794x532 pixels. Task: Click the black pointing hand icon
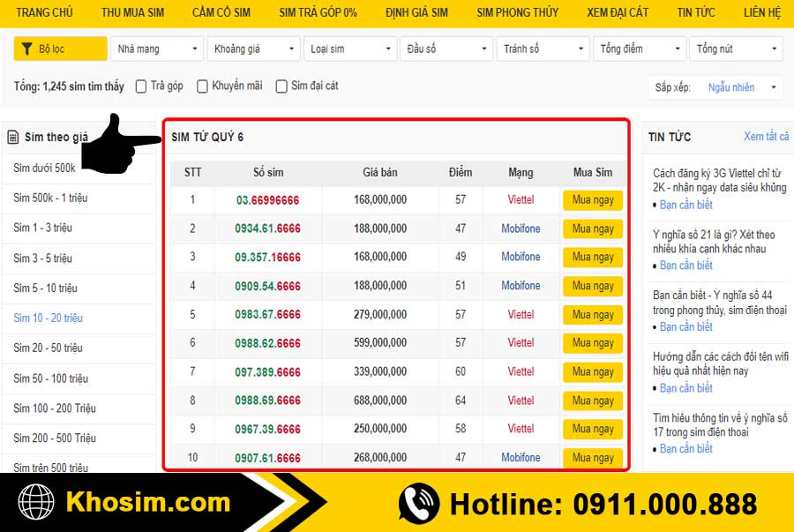click(119, 144)
